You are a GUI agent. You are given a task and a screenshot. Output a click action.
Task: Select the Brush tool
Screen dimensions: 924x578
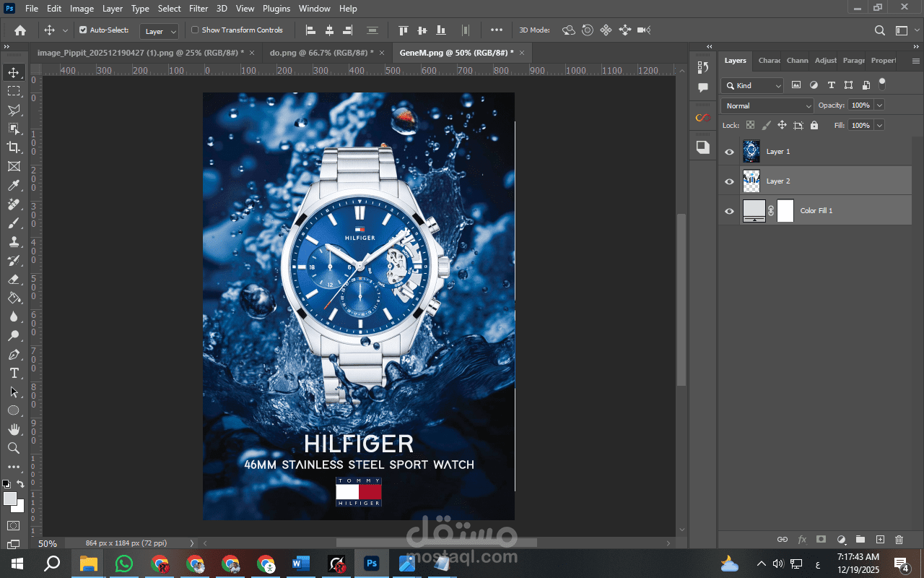(14, 223)
